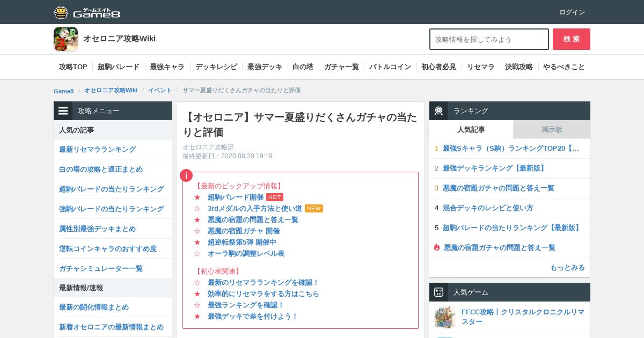Click the オセロニア攻略Wiki site title
This screenshot has height=338, width=644.
[119, 39]
